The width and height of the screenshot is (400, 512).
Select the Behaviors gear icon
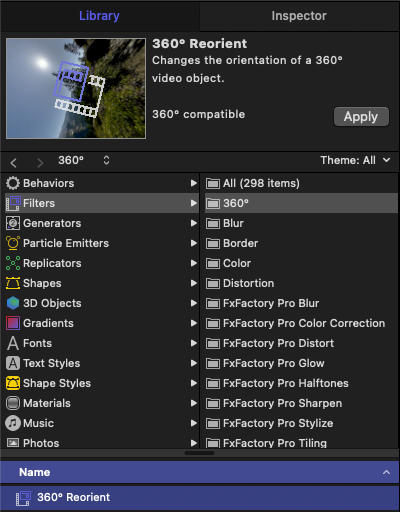click(x=13, y=183)
